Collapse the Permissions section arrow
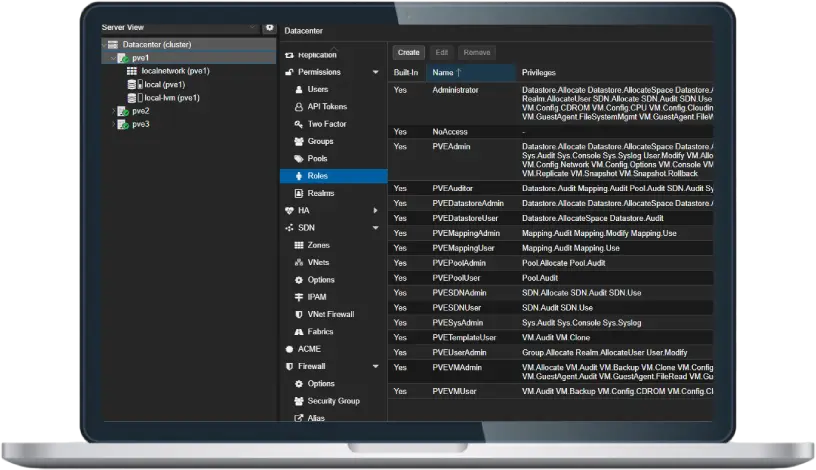This screenshot has height=470, width=816. pyautogui.click(x=375, y=72)
